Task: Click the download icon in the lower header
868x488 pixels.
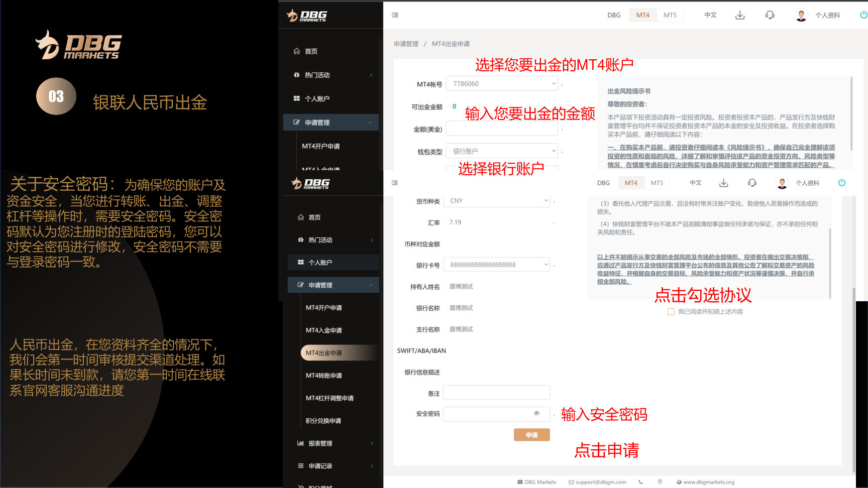Action: click(x=724, y=183)
